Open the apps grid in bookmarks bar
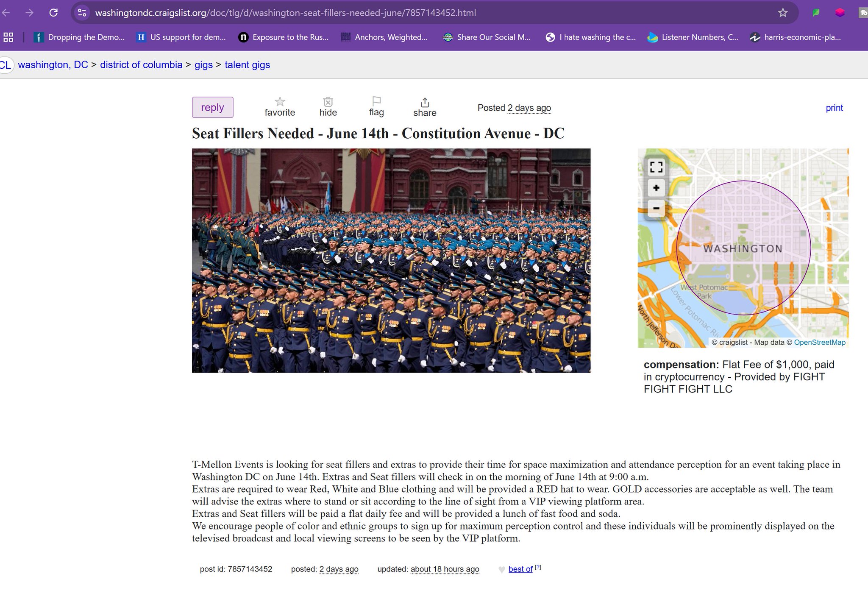 (8, 37)
